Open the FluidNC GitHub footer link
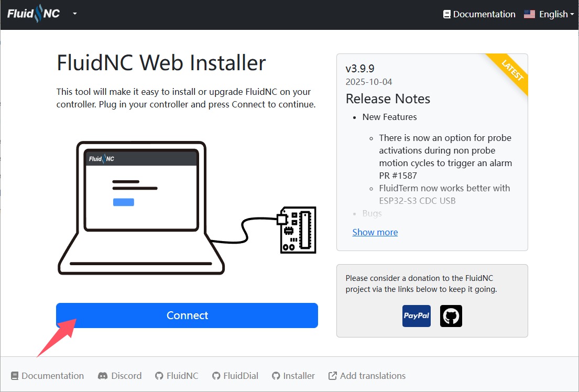The image size is (579, 392). (177, 376)
